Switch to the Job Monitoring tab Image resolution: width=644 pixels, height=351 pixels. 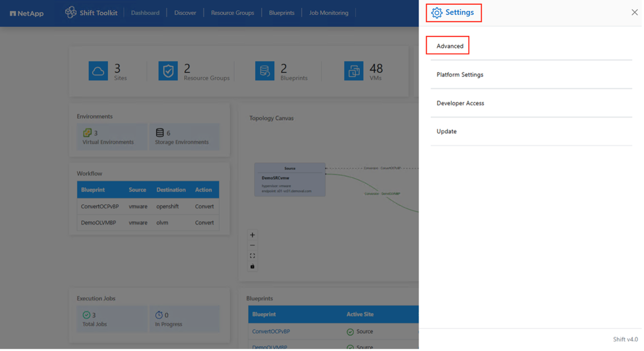coord(329,13)
